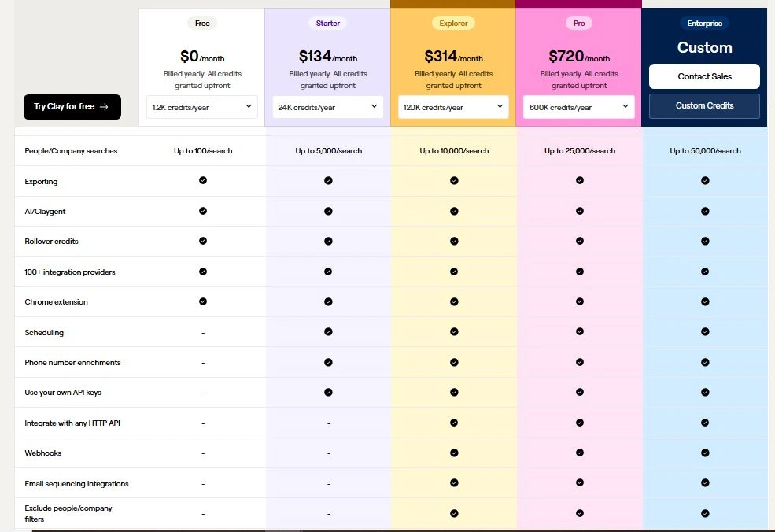Expand the Pro 600K credits/year dropdown
Image resolution: width=775 pixels, height=532 pixels.
pos(579,107)
